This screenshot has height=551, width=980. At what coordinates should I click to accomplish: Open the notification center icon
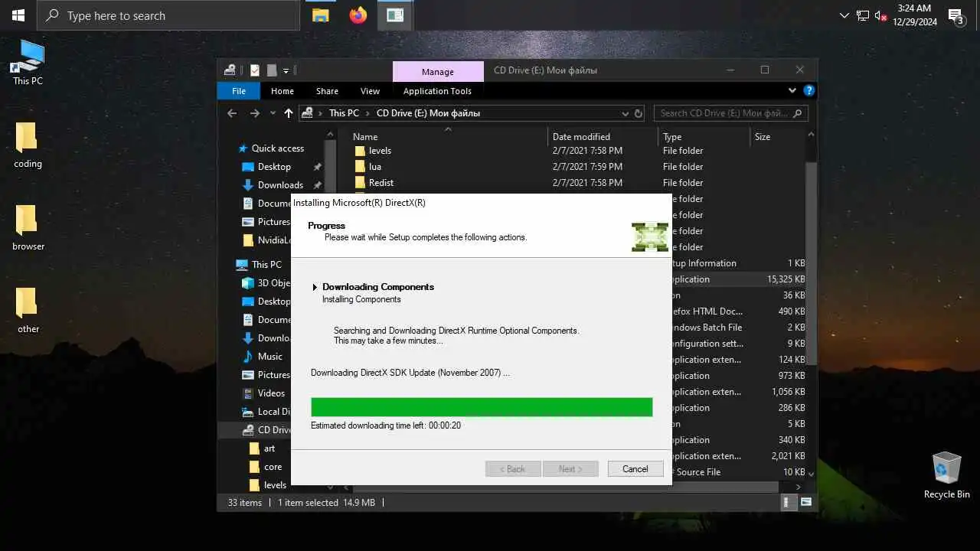(955, 16)
